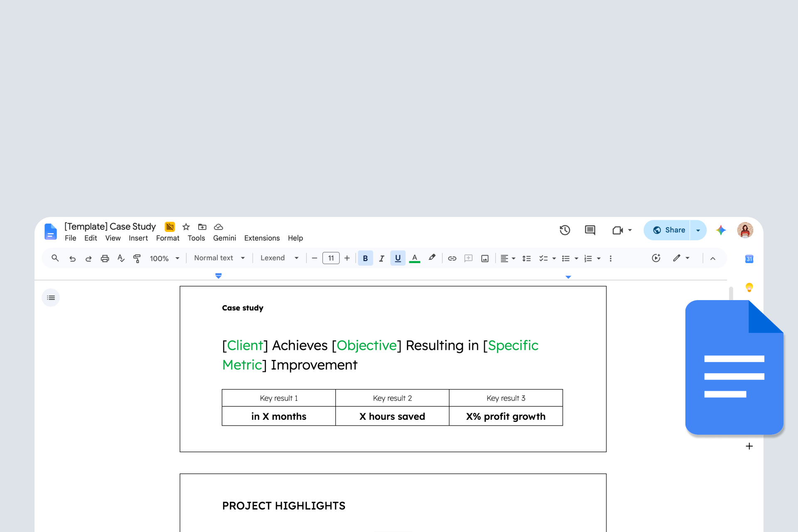The height and width of the screenshot is (532, 798).
Task: Open the Google account avatar
Action: (x=745, y=230)
